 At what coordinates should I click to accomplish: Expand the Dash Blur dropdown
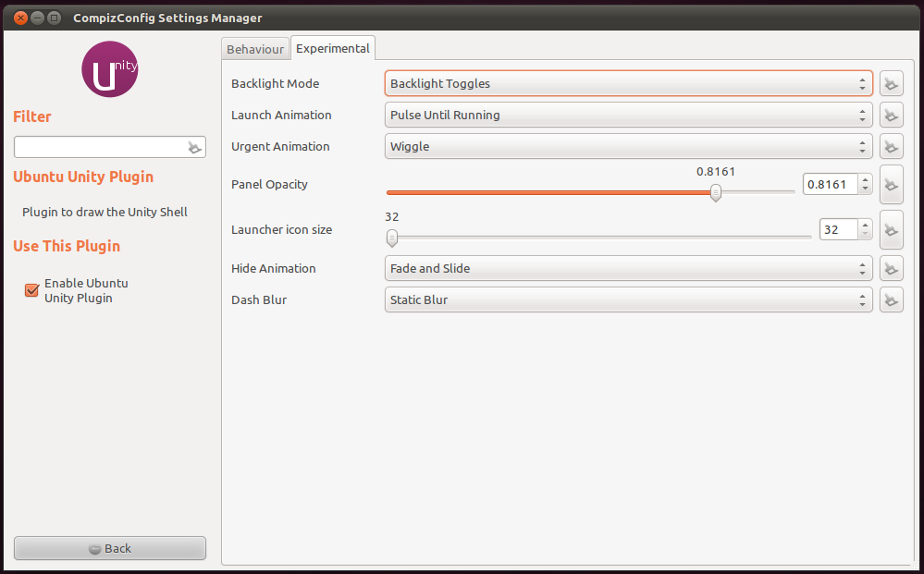[628, 300]
